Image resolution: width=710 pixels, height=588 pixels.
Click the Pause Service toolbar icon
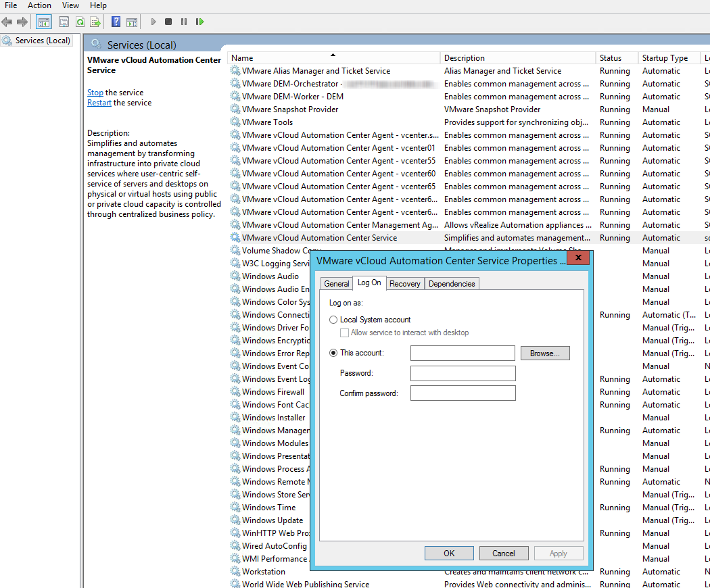[184, 22]
